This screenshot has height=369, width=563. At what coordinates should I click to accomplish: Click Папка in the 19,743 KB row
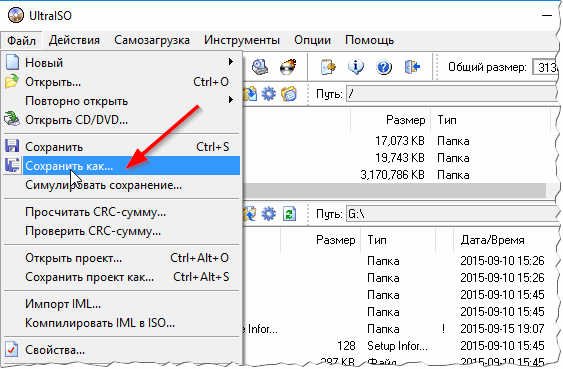453,158
